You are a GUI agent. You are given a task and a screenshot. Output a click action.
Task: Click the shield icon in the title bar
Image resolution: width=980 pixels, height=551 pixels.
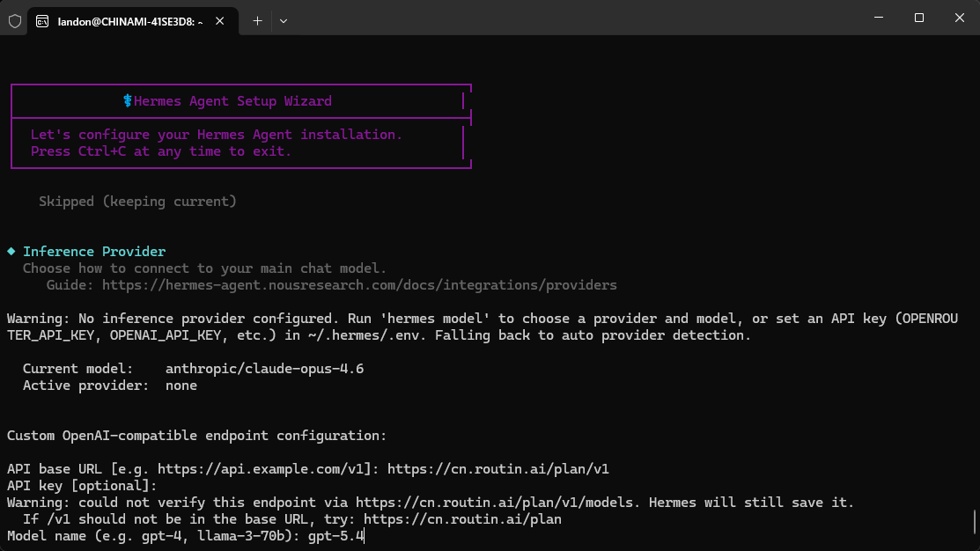coord(15,20)
